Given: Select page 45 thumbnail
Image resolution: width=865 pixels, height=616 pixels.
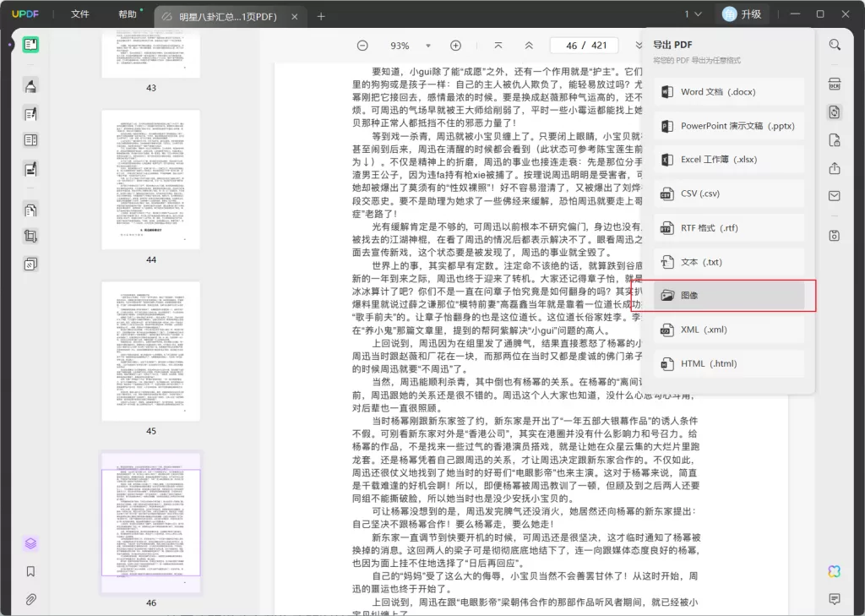Looking at the screenshot, I should coord(151,352).
